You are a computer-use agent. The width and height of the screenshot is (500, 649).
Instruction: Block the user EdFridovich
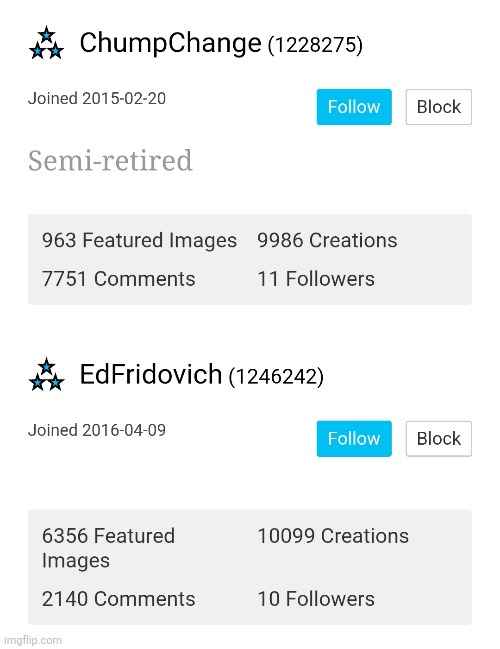438,439
